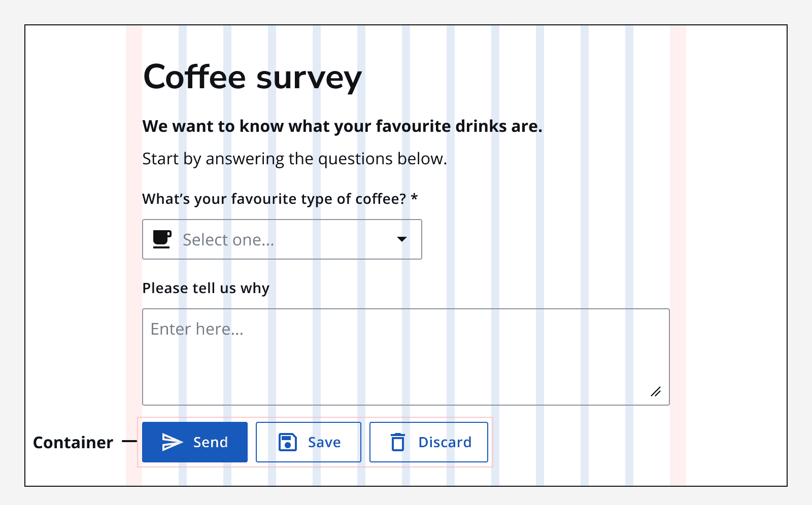Screen dimensions: 812x505
Task: Click the coffee cup icon in the dropdown
Action: [161, 239]
